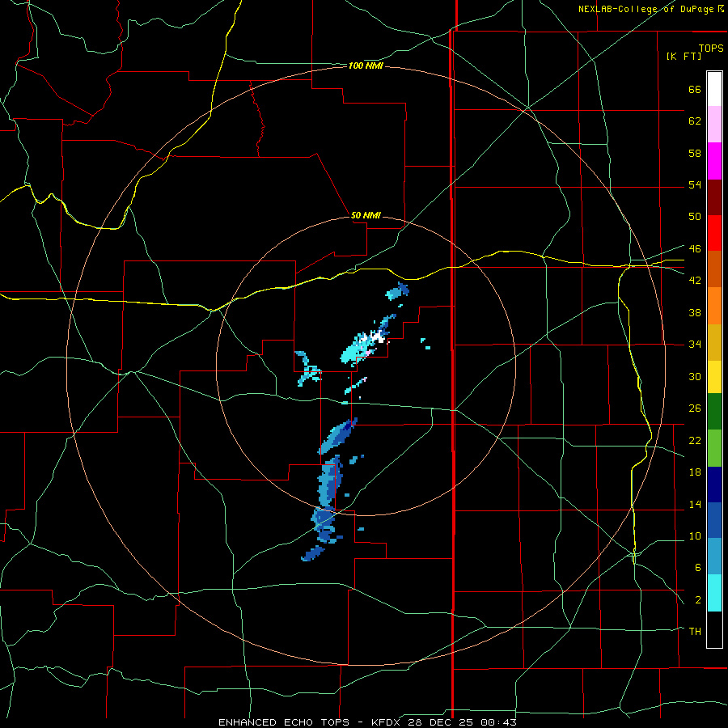This screenshot has height=728, width=728.
Task: Click the white echo-top core in the storm
Action: point(378,337)
